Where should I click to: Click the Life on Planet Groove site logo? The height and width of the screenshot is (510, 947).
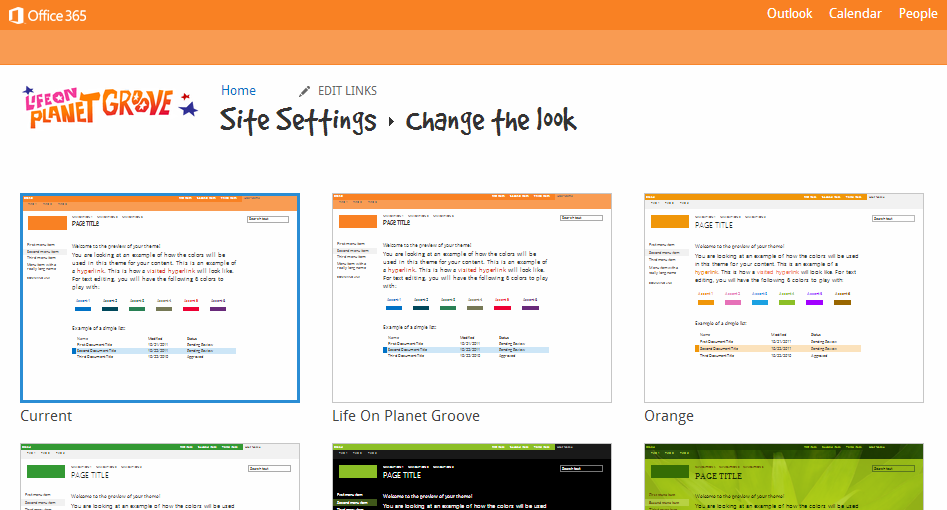coord(111,108)
